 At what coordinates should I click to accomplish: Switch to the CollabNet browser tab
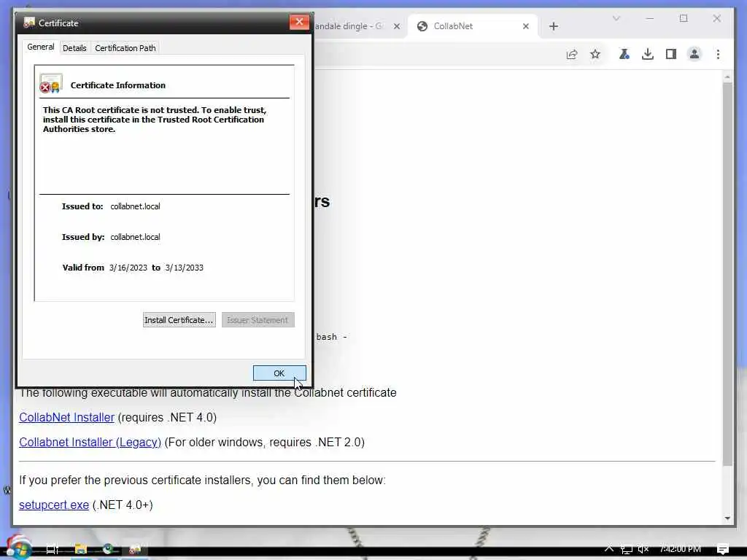[472, 26]
